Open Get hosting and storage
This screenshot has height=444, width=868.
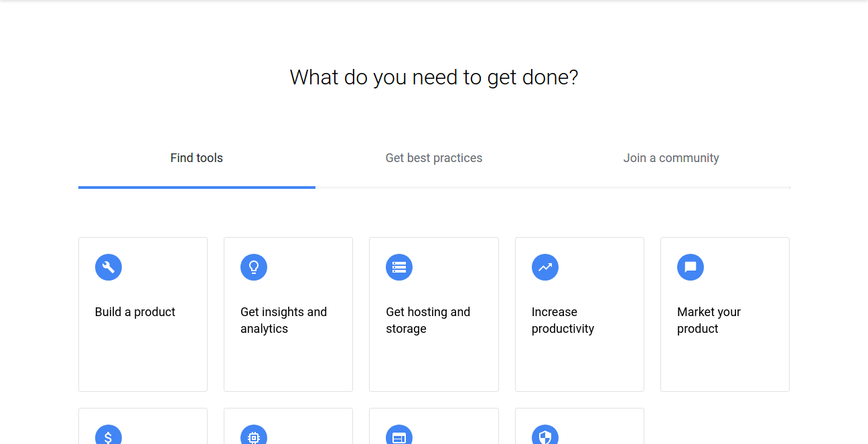[x=428, y=320]
